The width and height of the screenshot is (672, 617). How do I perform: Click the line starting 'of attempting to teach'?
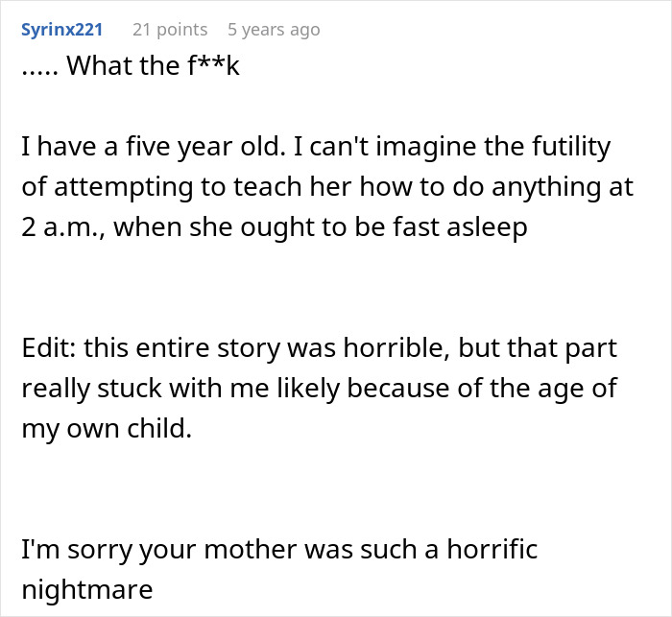point(327,189)
